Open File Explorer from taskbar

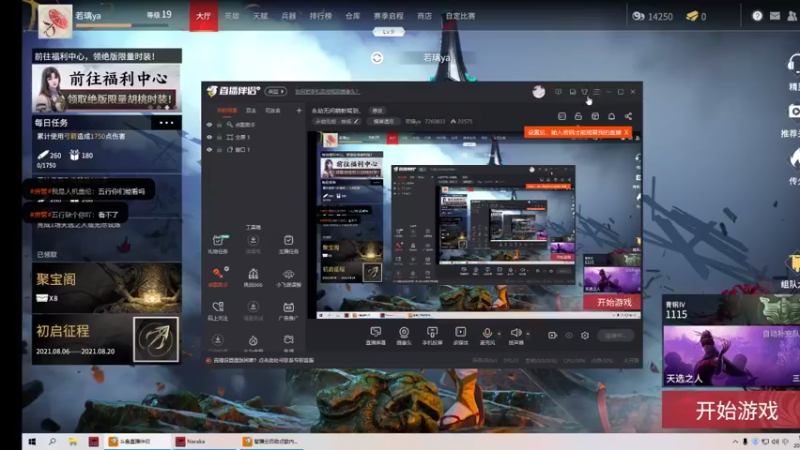coord(73,441)
